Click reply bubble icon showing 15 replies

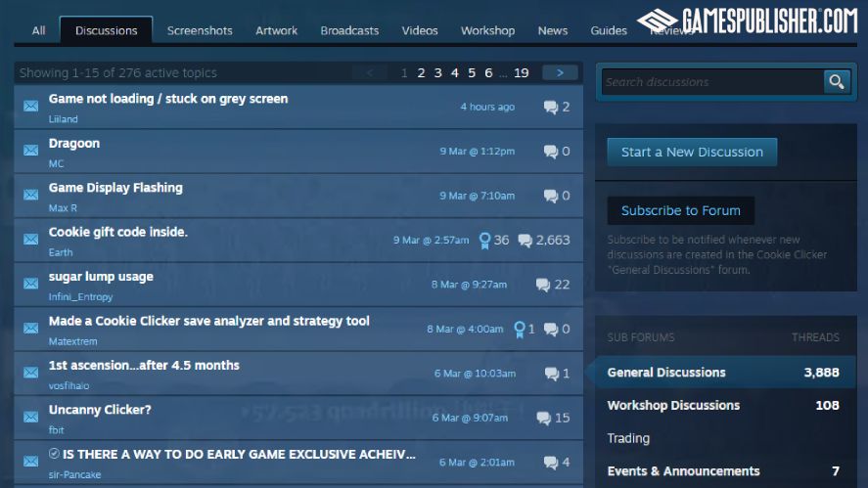[x=544, y=418]
